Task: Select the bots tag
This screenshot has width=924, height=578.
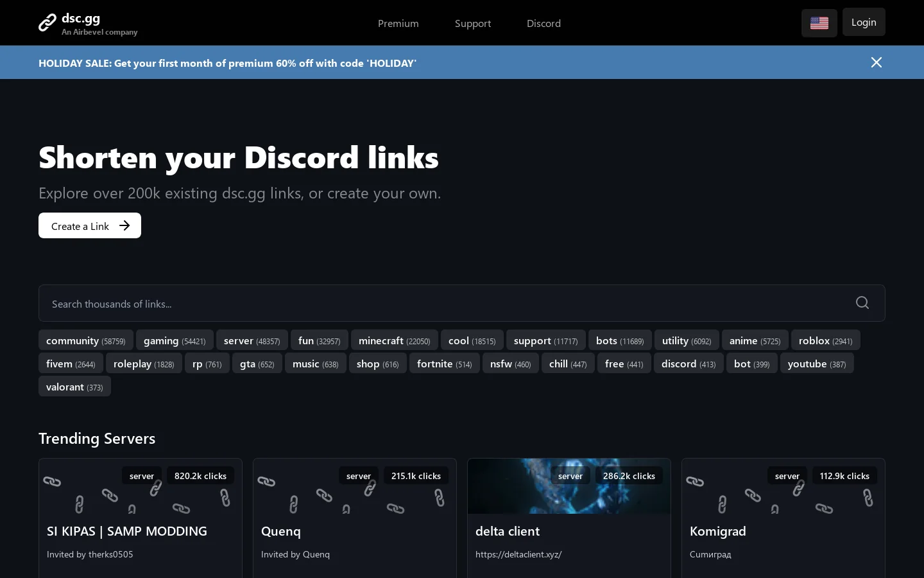Action: (620, 340)
